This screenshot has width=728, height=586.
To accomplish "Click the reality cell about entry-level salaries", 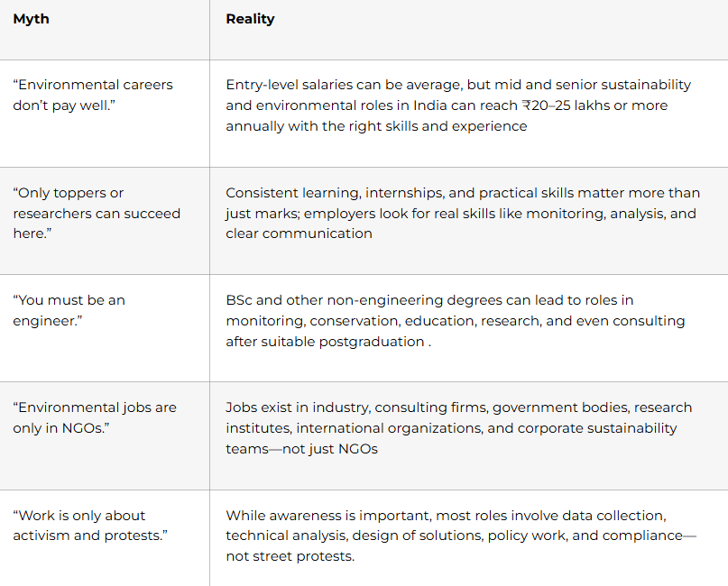I will click(458, 105).
